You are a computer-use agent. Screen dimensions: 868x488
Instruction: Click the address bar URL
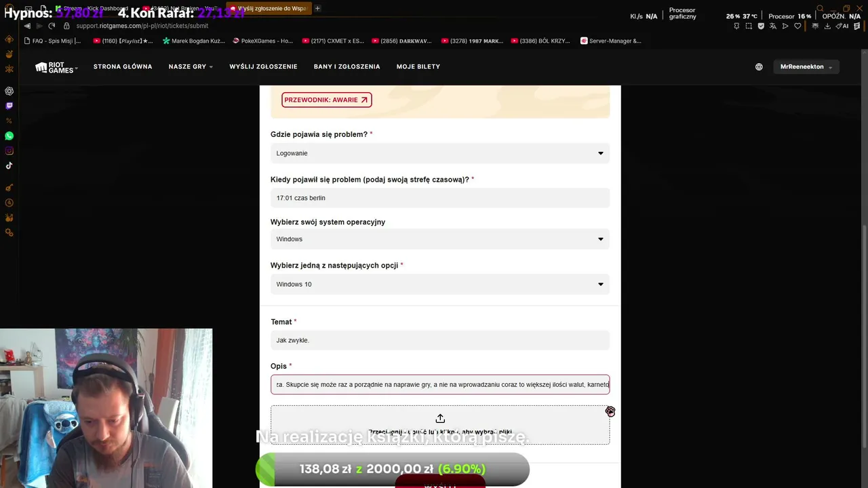pyautogui.click(x=142, y=26)
